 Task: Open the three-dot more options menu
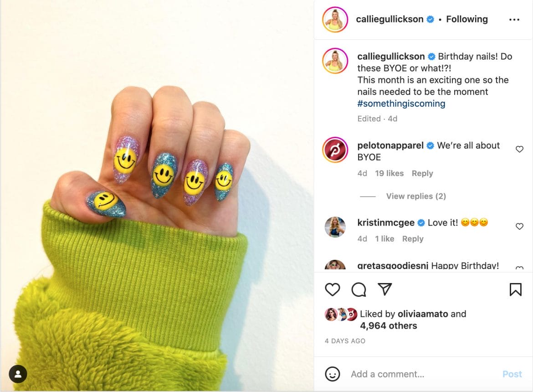514,20
